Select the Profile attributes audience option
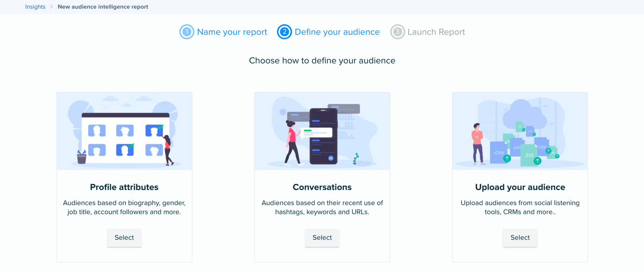Viewport: 644px width, 271px height. (x=124, y=238)
